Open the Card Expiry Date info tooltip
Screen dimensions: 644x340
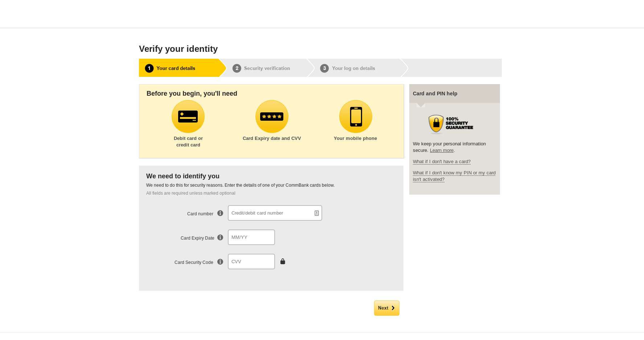click(220, 237)
